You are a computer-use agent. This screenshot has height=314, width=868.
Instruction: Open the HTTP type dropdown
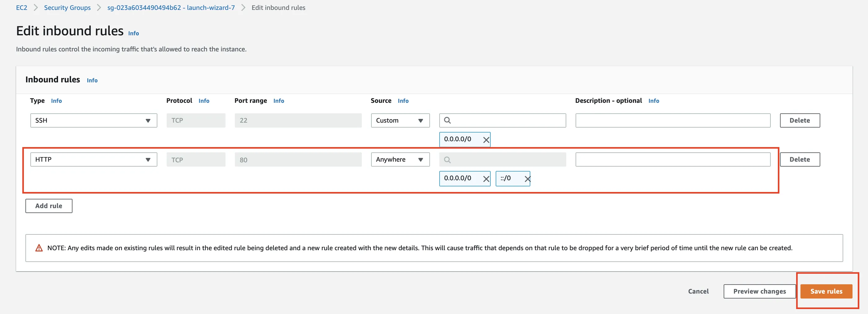[x=94, y=160]
